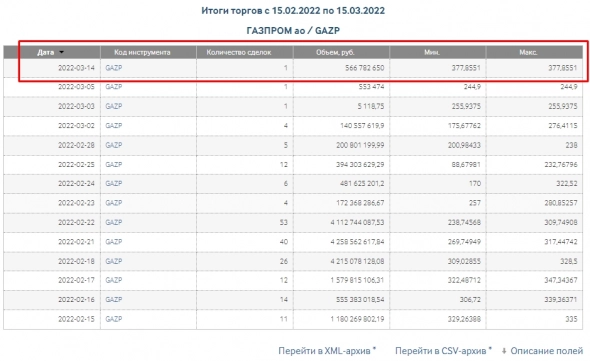This screenshot has height=361, width=590.
Task: Open GAZP link in the 2022-03-03 row
Action: coord(114,107)
